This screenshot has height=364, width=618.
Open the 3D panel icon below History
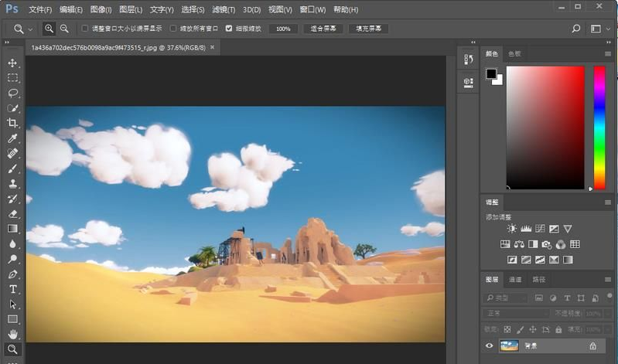click(468, 83)
